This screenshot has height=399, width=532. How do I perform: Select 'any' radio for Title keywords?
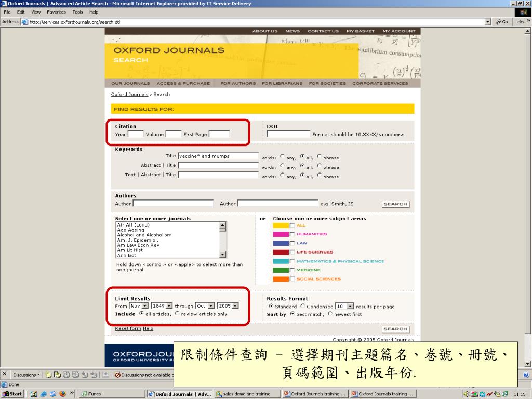tap(282, 156)
